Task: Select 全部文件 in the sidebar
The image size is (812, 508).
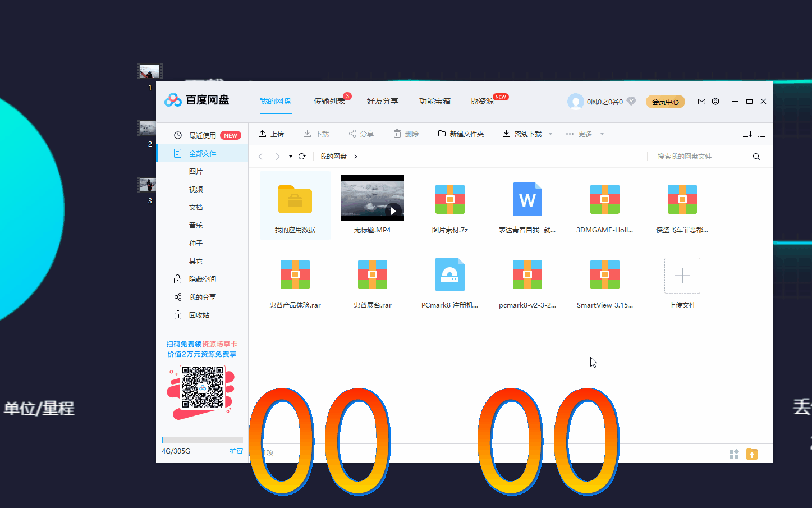Action: [x=202, y=153]
